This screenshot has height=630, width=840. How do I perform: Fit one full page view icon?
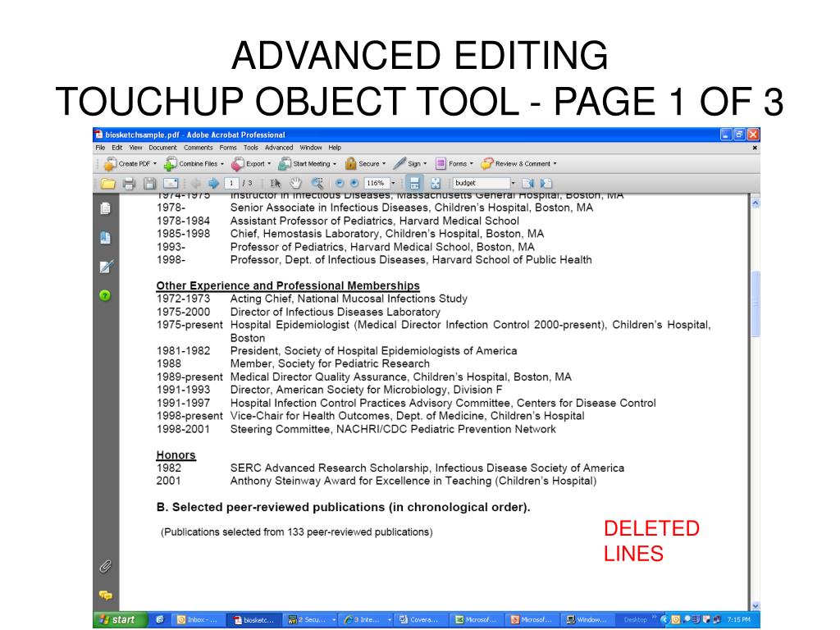[436, 183]
